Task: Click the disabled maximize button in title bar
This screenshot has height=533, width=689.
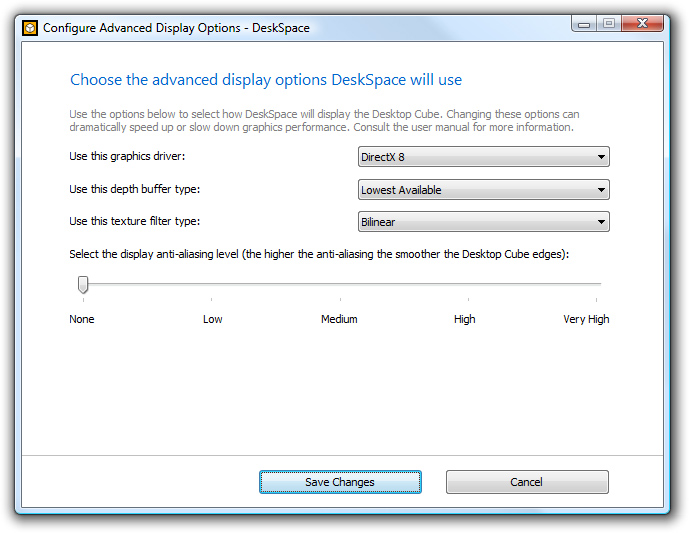Action: 609,23
